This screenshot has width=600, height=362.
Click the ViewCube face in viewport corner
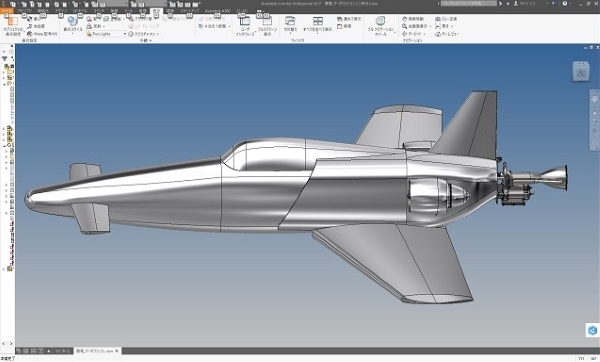pos(581,71)
